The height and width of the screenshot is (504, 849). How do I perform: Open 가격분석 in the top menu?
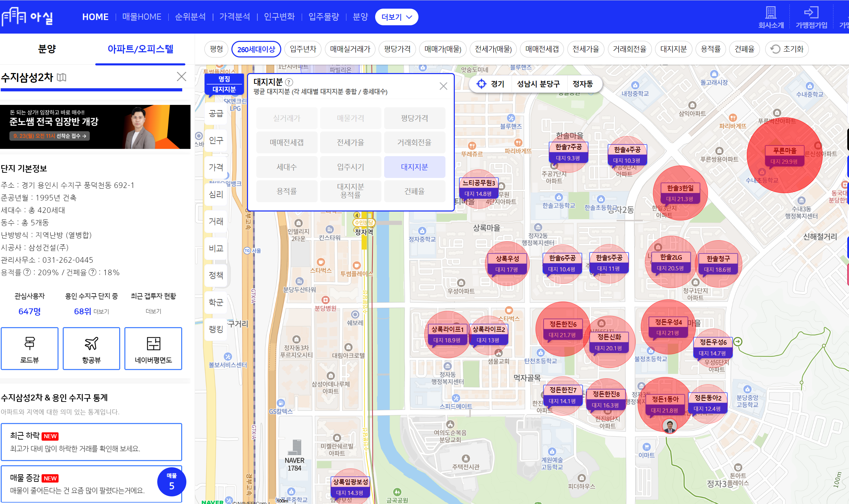(235, 17)
